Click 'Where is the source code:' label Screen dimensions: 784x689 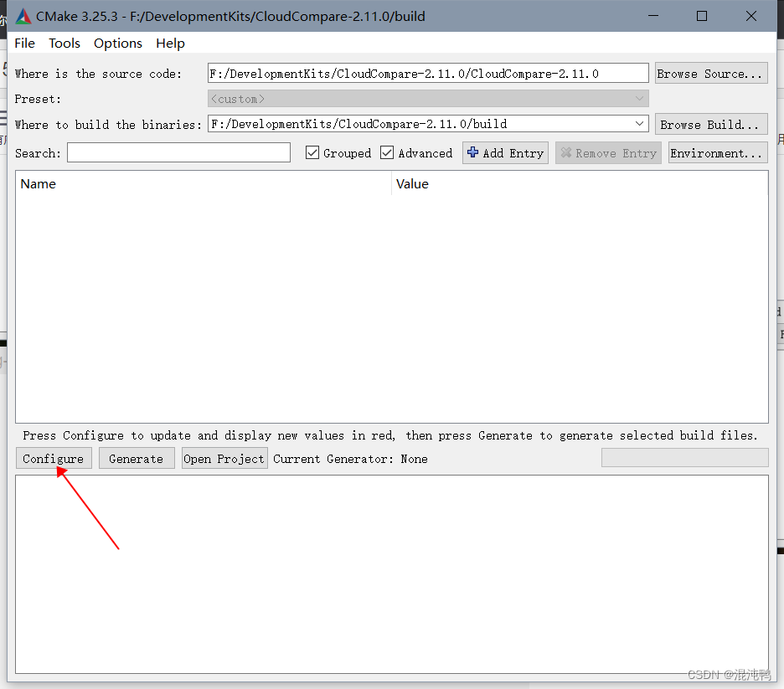98,74
